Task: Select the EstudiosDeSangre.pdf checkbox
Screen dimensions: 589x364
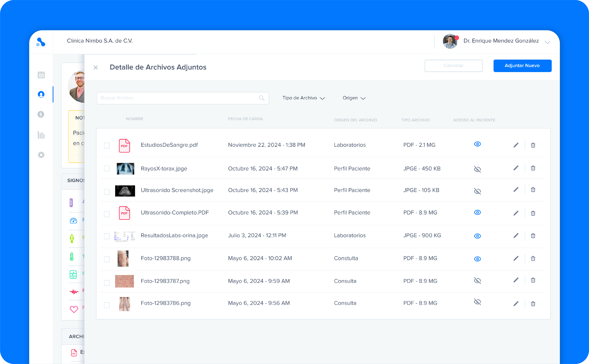Action: [x=107, y=145]
